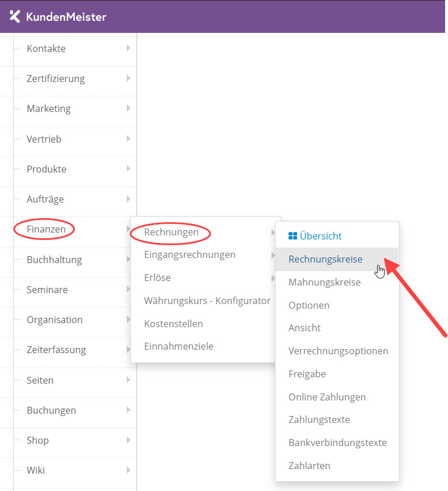
Task: Select Erlöse in the submenu
Action: pyautogui.click(x=157, y=278)
